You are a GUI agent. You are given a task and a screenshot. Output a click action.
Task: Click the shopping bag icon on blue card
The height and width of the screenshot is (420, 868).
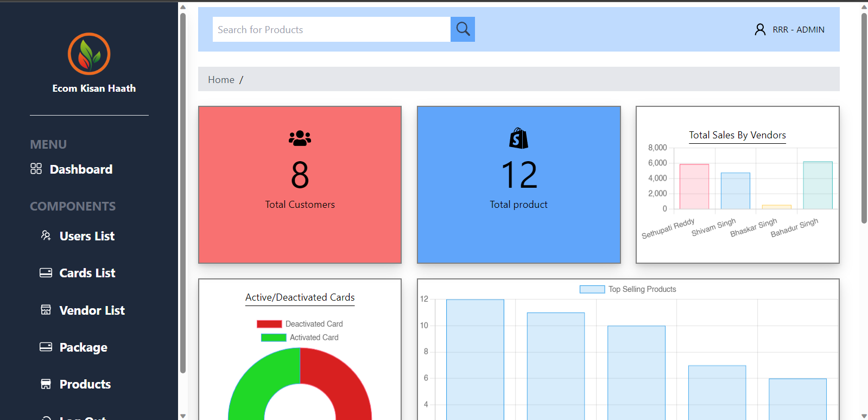518,138
